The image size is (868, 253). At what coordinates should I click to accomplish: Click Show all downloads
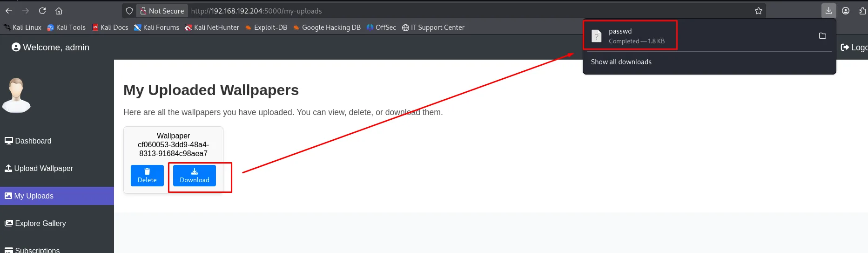coord(621,62)
